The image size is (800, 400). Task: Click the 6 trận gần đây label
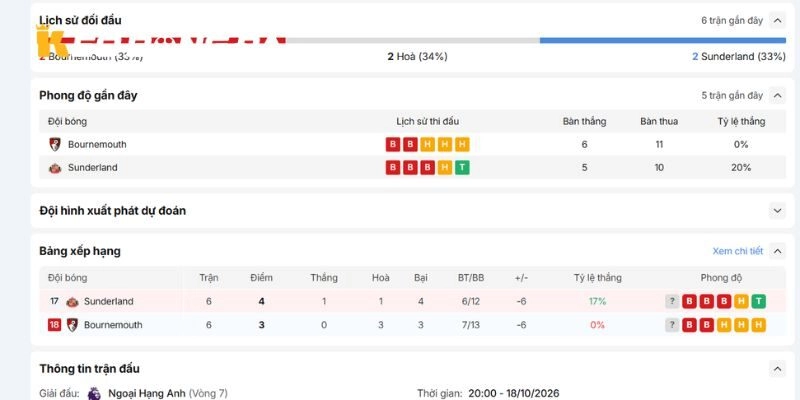click(x=732, y=21)
